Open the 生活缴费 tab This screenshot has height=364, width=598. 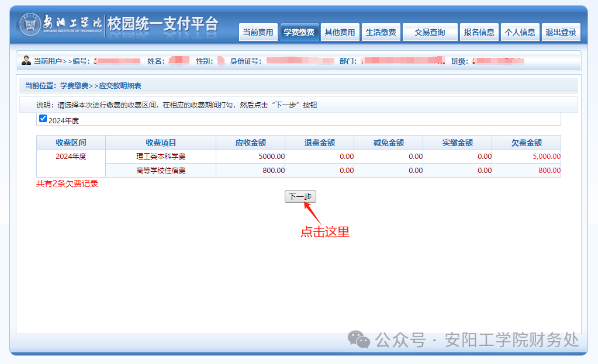[381, 33]
